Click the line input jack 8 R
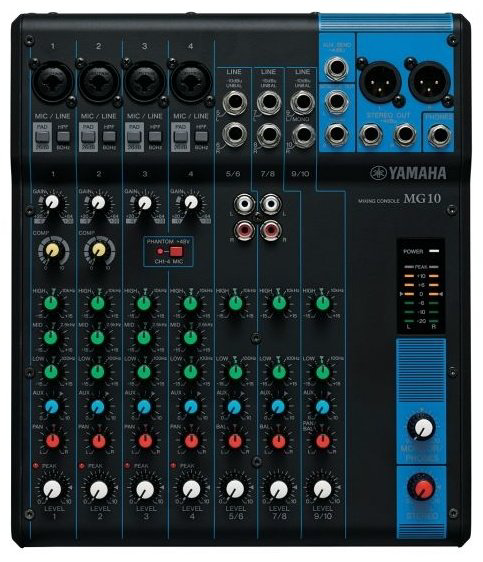Viewport: 483px width, 562px height. [269, 134]
